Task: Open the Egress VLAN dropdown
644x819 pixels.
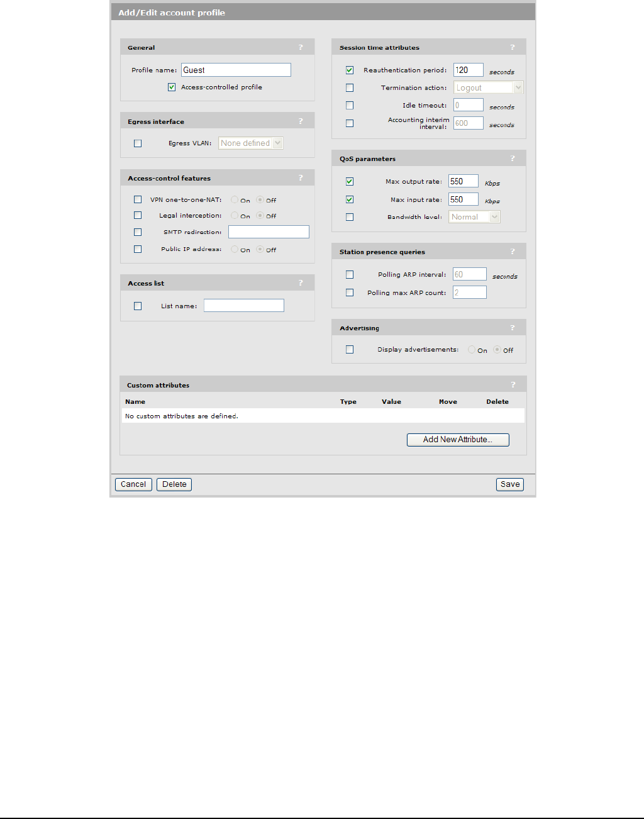Action: [x=251, y=143]
